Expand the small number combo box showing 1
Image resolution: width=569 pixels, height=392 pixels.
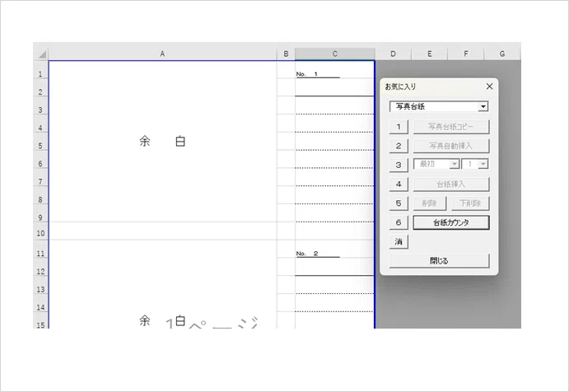pyautogui.click(x=483, y=164)
